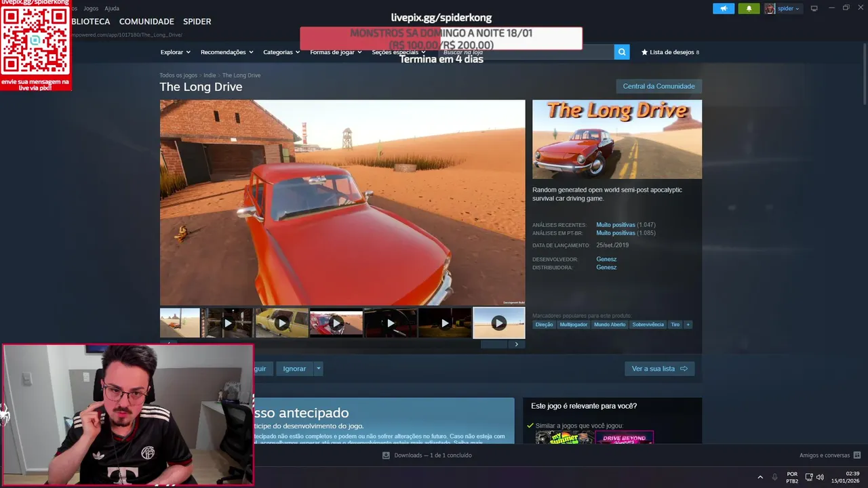The height and width of the screenshot is (488, 868).
Task: Open the SPIDER profile tab
Action: click(197, 22)
